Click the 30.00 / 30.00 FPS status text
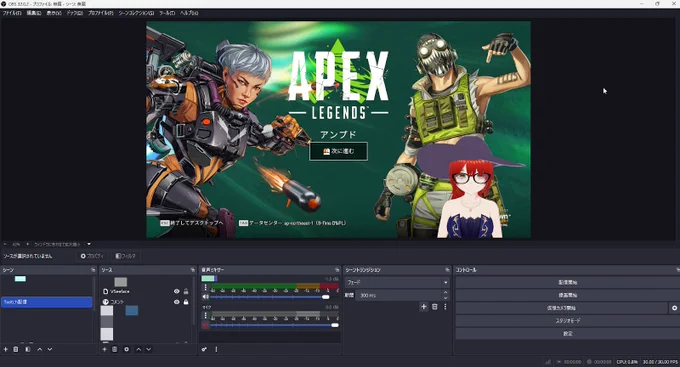This screenshot has width=680, height=367. point(660,362)
